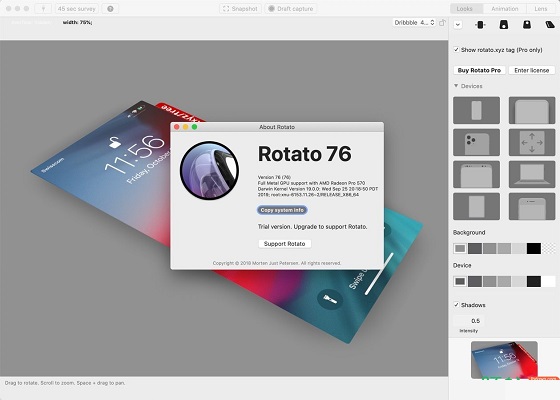Click Enter license button
The height and width of the screenshot is (400, 560).
(x=532, y=70)
